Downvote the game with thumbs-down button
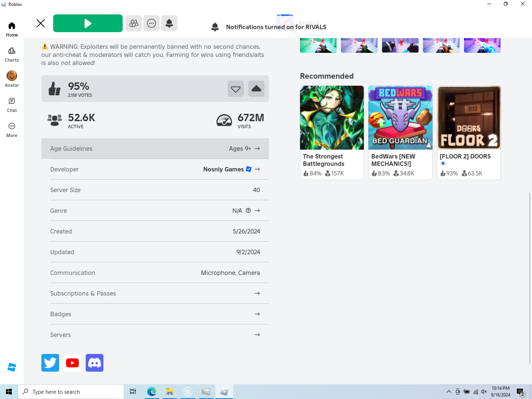532x399 pixels. coord(236,89)
